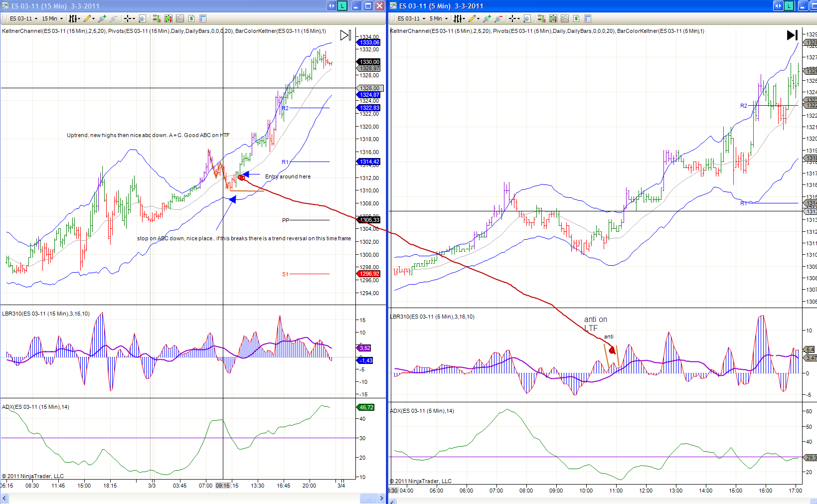817x504 pixels.
Task: Open candlestick data series icon in 15 Min window
Action: click(168, 18)
